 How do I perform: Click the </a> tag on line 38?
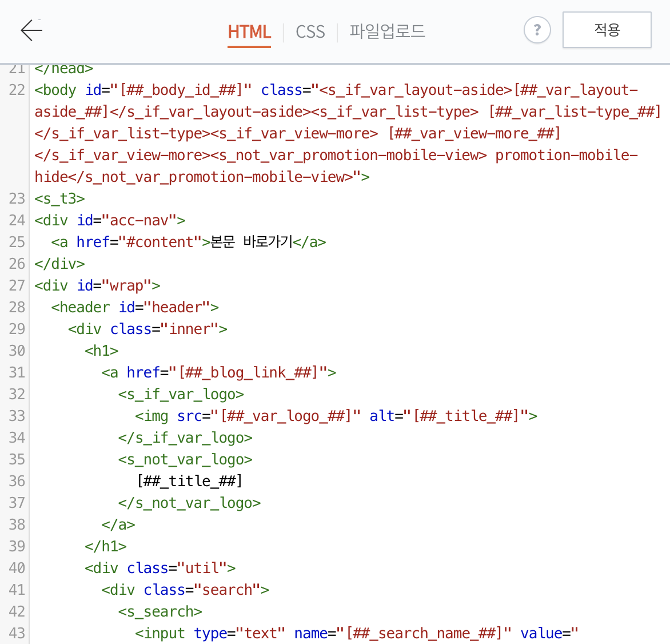coord(118,525)
